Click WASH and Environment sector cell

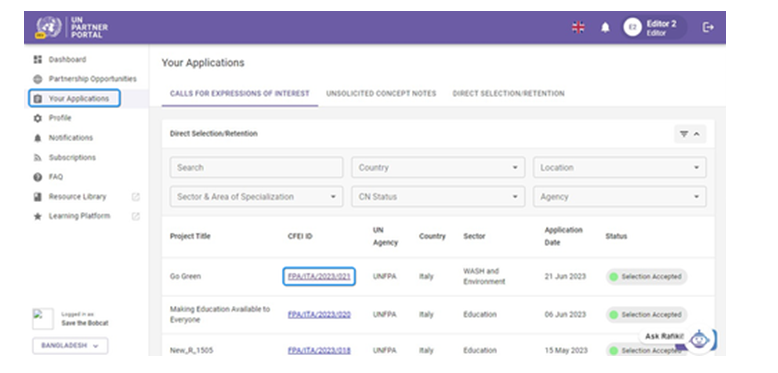pos(484,277)
